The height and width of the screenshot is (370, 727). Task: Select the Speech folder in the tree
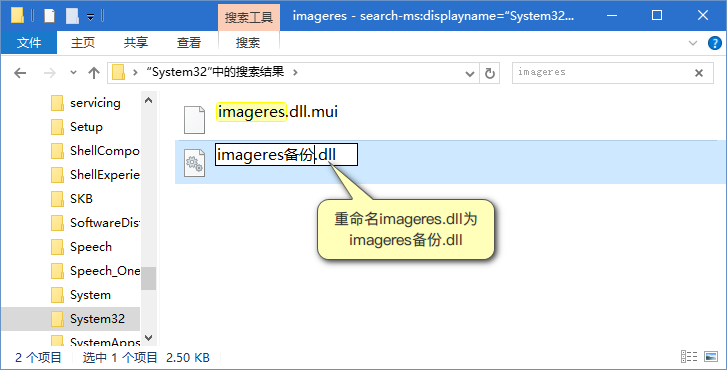[91, 247]
